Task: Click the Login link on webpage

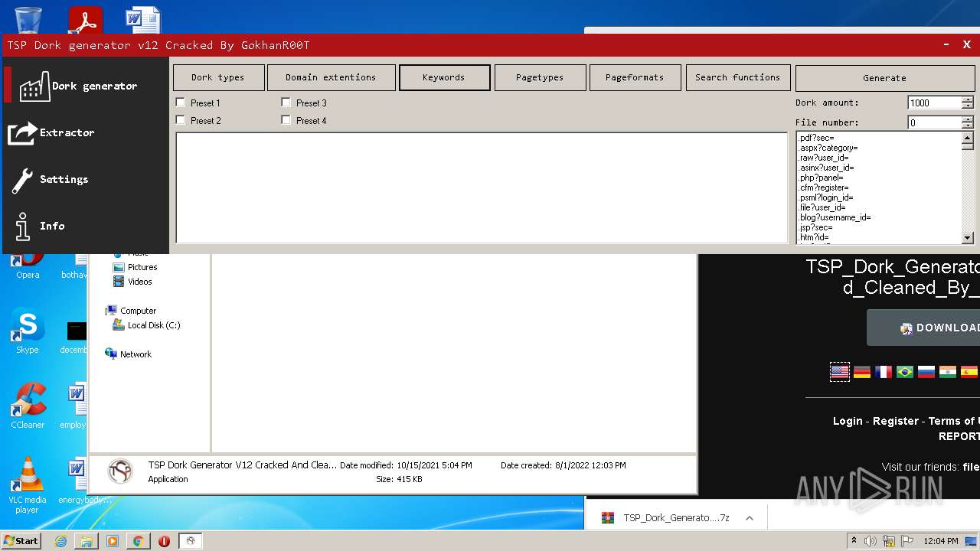Action: click(848, 421)
